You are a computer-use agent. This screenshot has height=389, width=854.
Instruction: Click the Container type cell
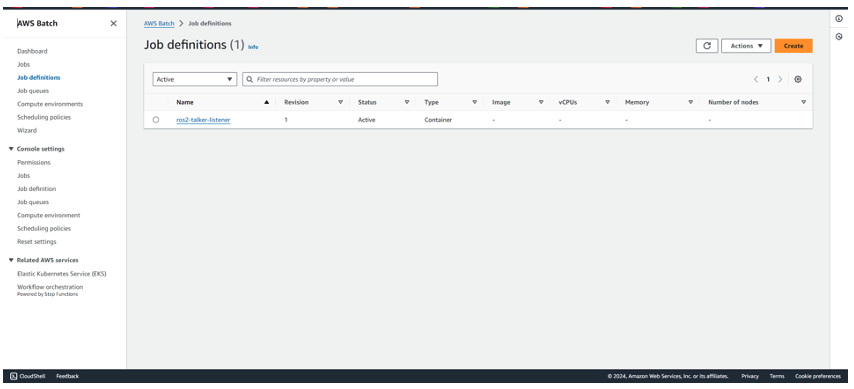coord(438,120)
